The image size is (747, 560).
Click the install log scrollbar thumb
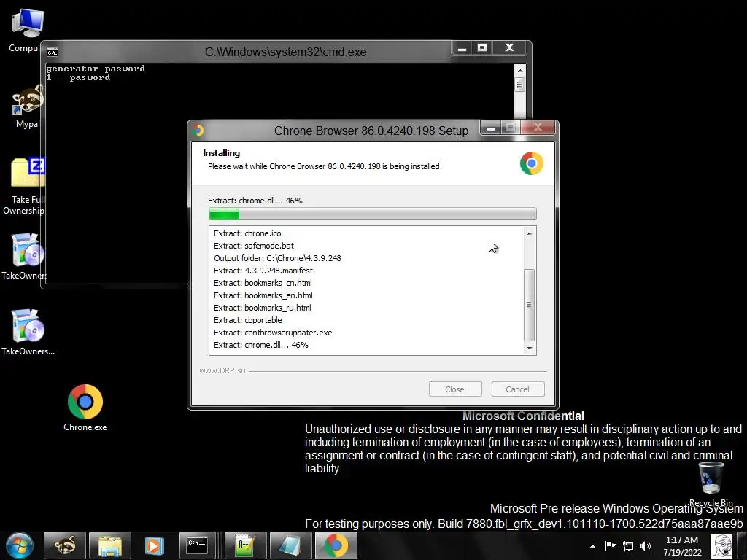(x=530, y=305)
